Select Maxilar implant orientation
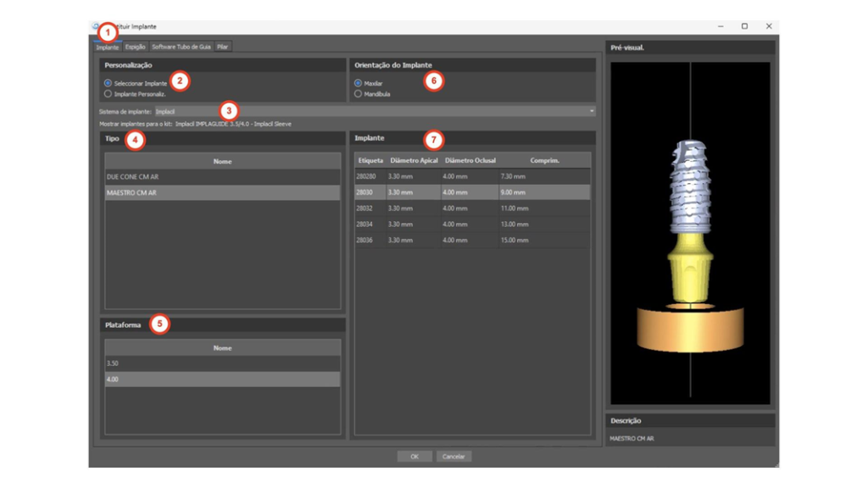This screenshot has width=868, height=488. (359, 84)
